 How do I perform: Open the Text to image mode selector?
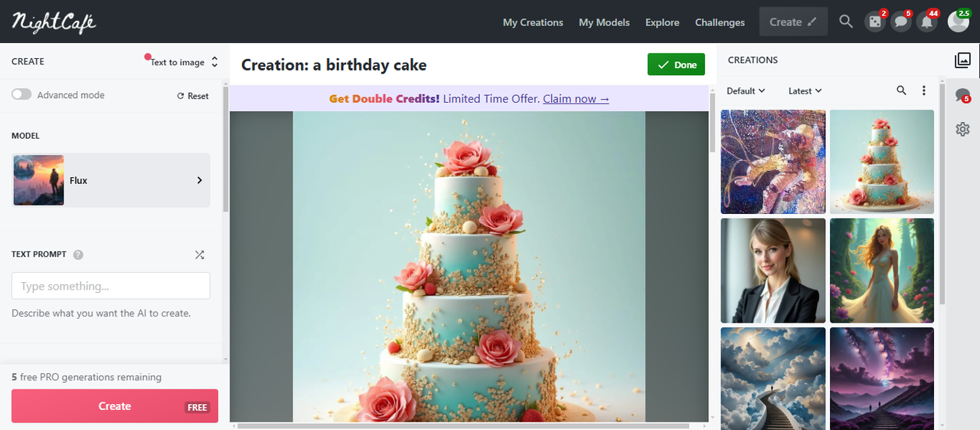(x=184, y=62)
